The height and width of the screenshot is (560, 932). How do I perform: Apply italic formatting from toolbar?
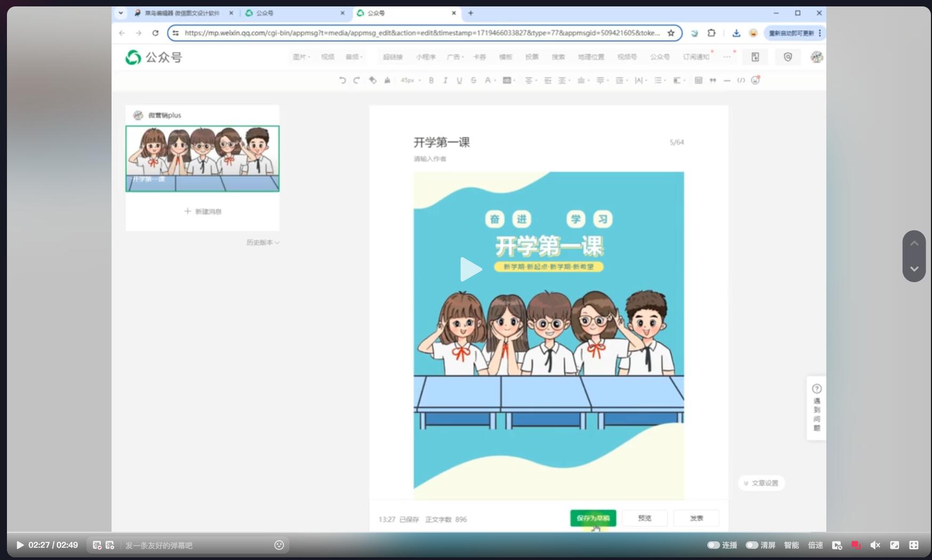click(x=445, y=81)
